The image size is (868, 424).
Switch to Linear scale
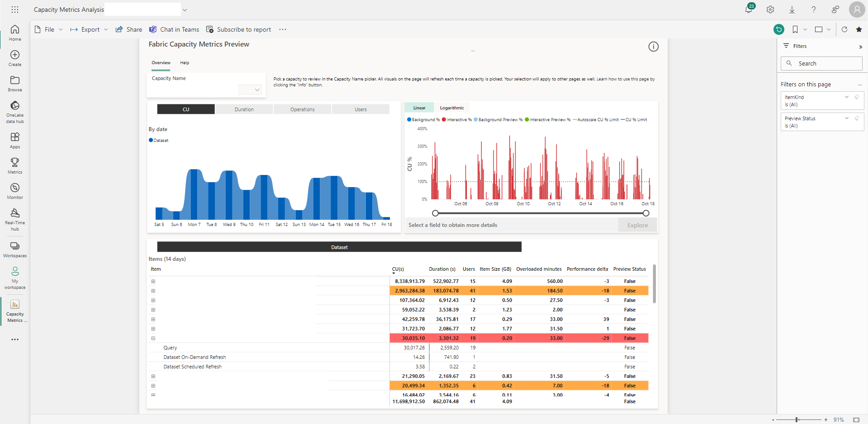(419, 108)
